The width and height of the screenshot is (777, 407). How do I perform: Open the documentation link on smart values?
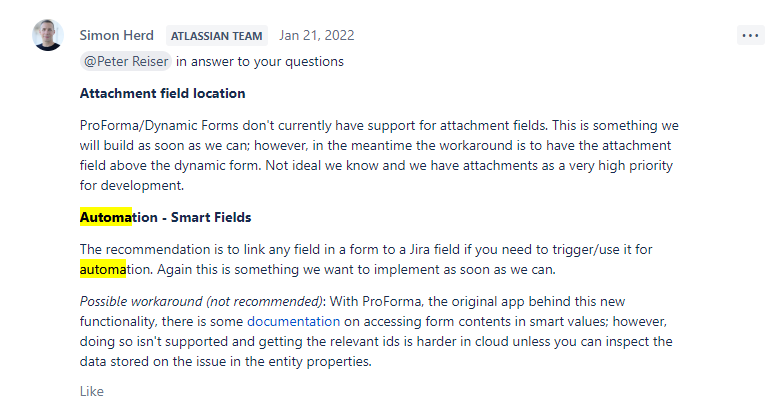293,321
